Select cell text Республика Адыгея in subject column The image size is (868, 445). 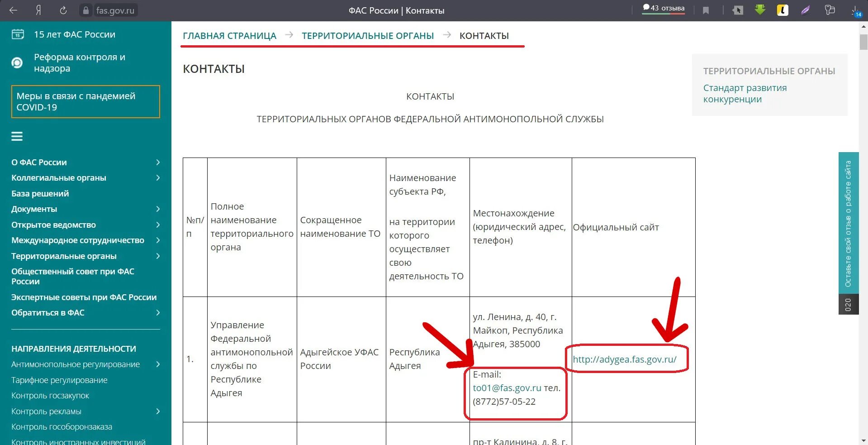click(x=414, y=359)
